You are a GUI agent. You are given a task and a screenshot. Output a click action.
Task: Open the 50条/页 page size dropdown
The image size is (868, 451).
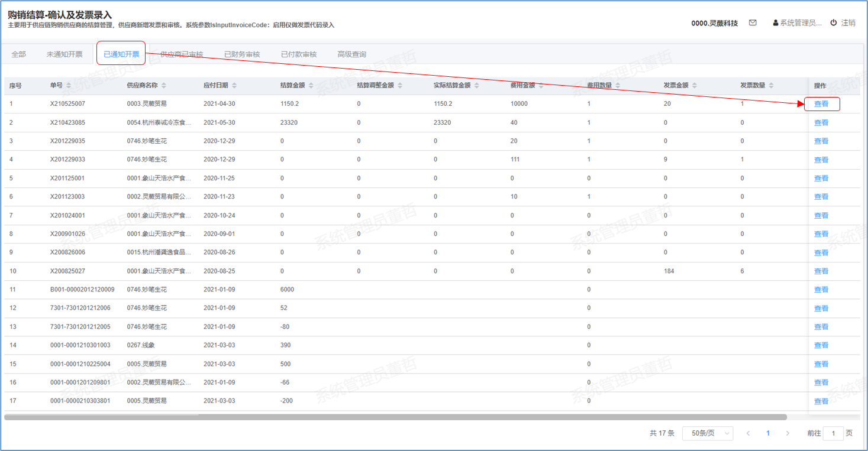tap(707, 433)
